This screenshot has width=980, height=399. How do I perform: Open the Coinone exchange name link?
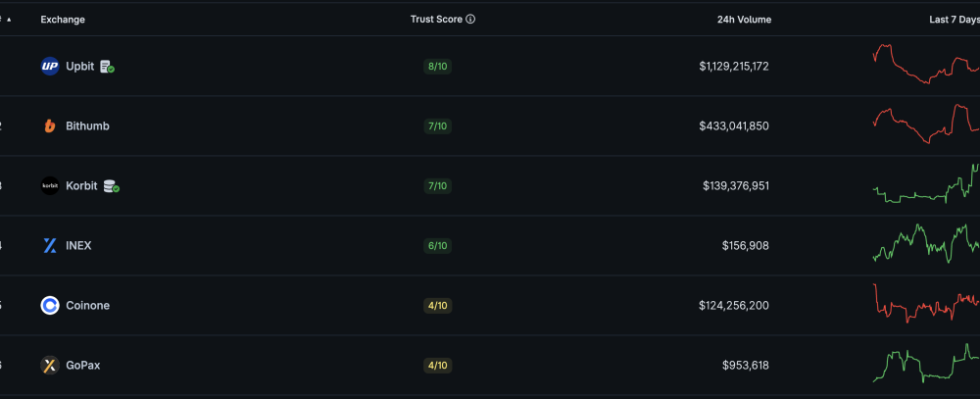87,306
